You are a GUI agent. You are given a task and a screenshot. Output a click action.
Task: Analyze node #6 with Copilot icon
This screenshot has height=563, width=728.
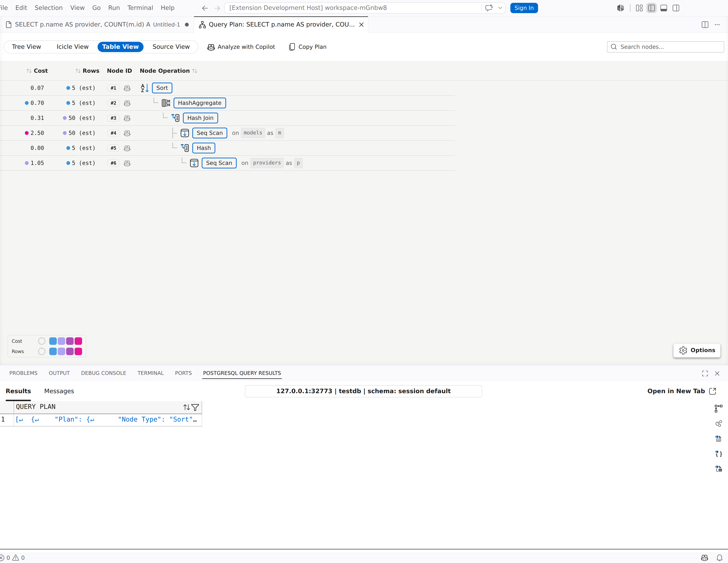click(x=127, y=163)
